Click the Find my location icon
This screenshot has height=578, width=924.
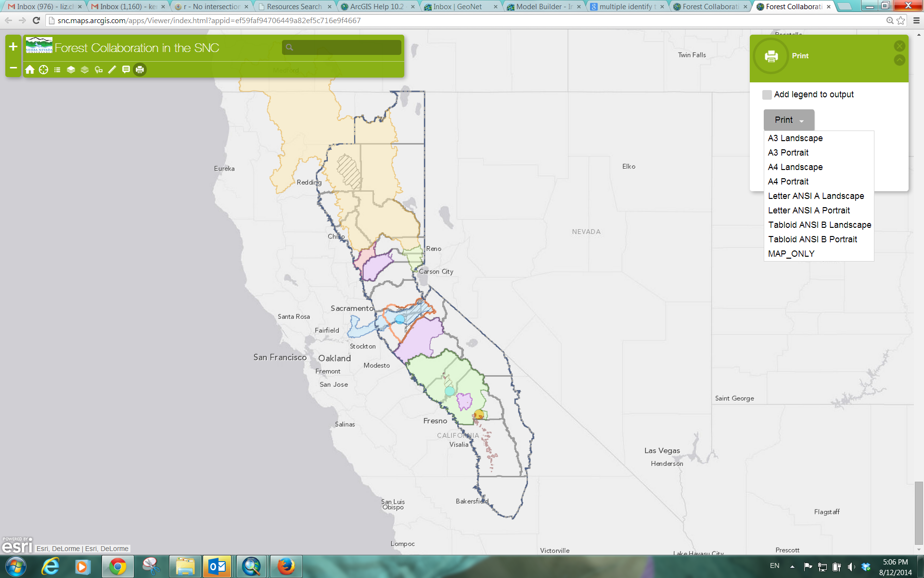coord(43,70)
